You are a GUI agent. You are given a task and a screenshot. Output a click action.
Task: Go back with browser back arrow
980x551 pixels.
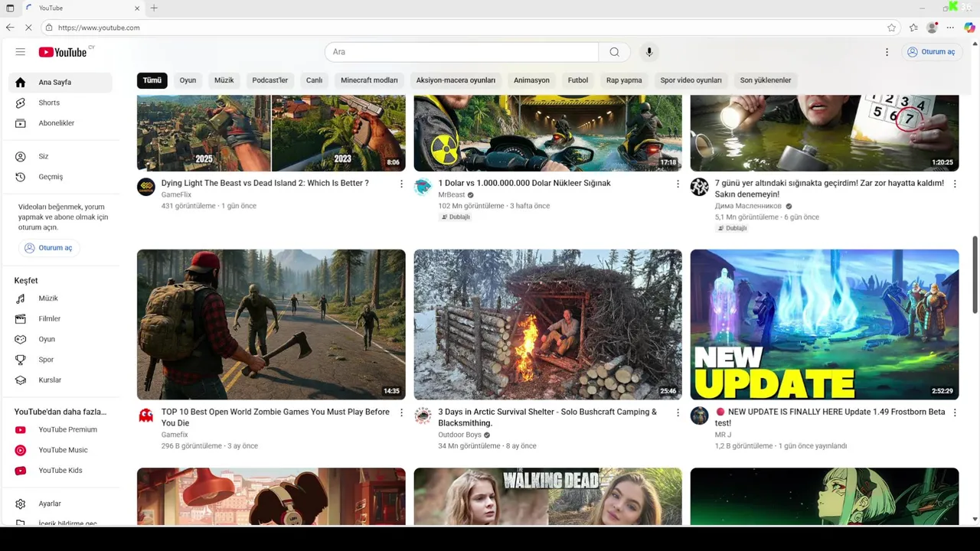click(x=10, y=28)
